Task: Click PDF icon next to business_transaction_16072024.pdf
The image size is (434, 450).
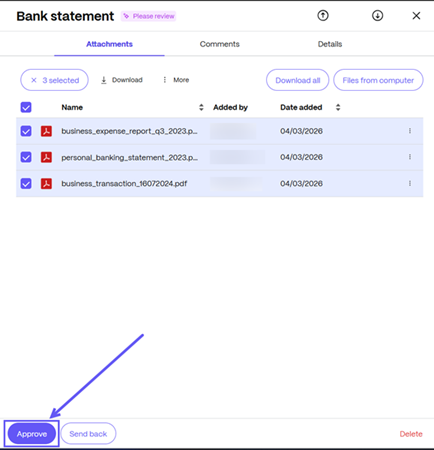Action: (x=46, y=183)
